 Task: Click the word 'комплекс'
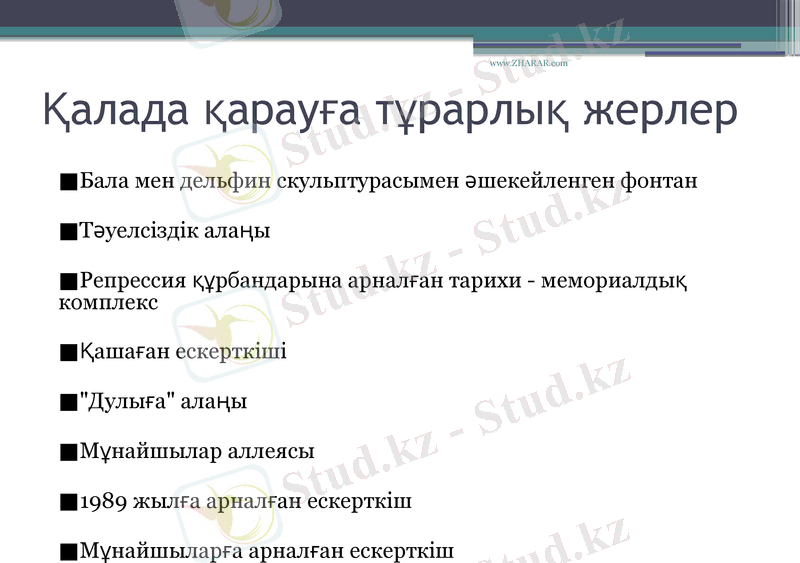[109, 303]
